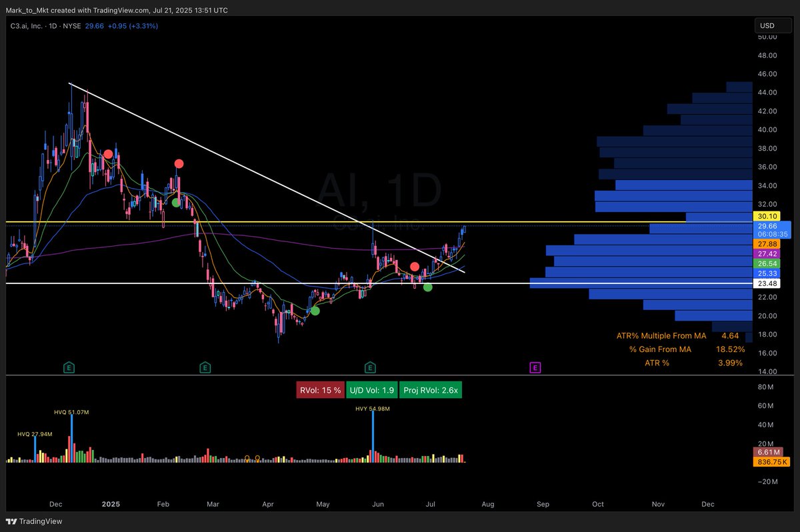This screenshot has height=532, width=800.
Task: Click the HVY 54.98M volume label
Action: coord(372,408)
